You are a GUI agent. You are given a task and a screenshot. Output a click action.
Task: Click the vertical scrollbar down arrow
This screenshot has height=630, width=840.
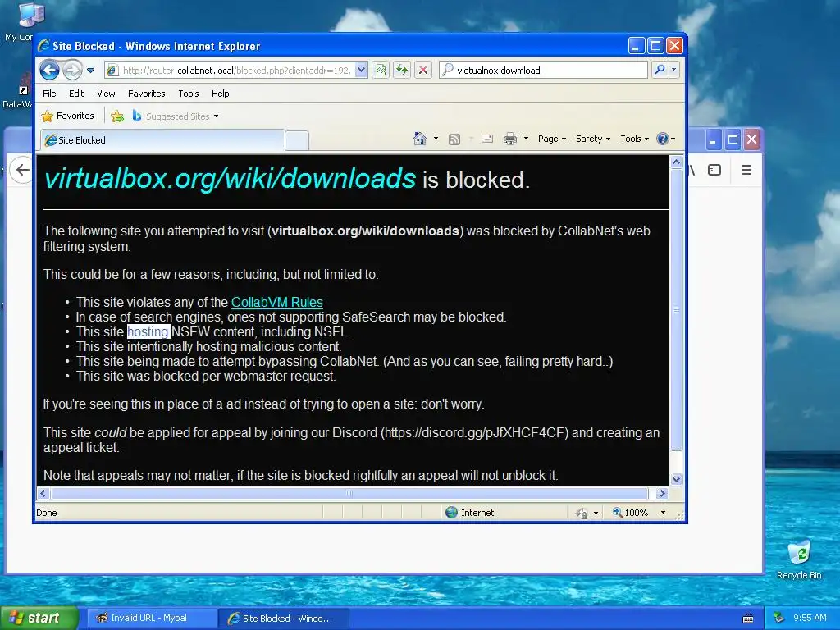point(676,479)
